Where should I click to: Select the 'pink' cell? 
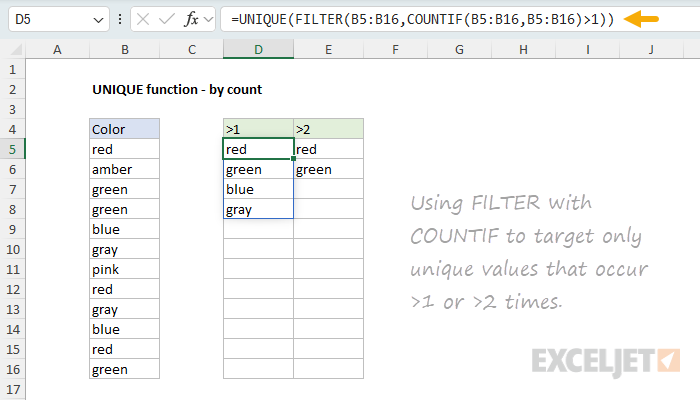click(x=125, y=269)
